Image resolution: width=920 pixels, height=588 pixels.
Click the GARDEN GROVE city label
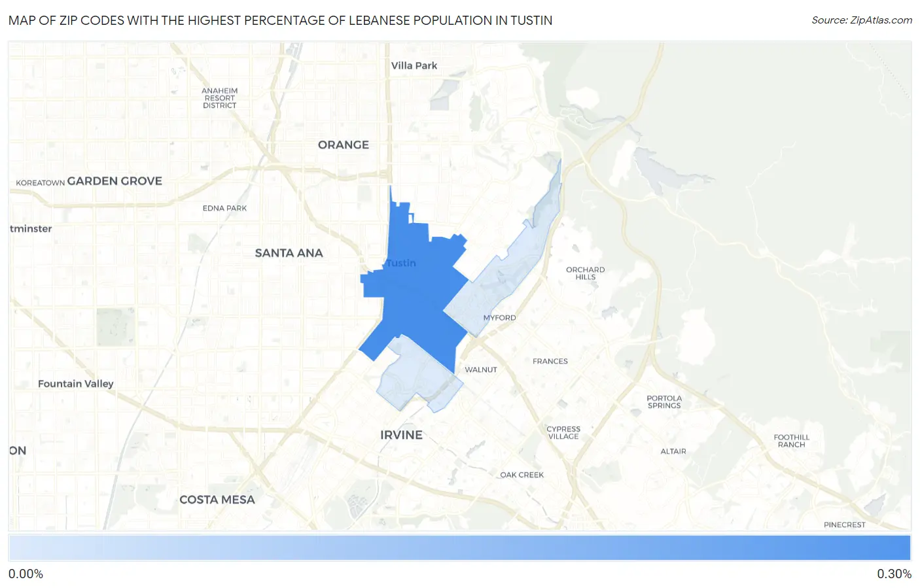click(115, 181)
